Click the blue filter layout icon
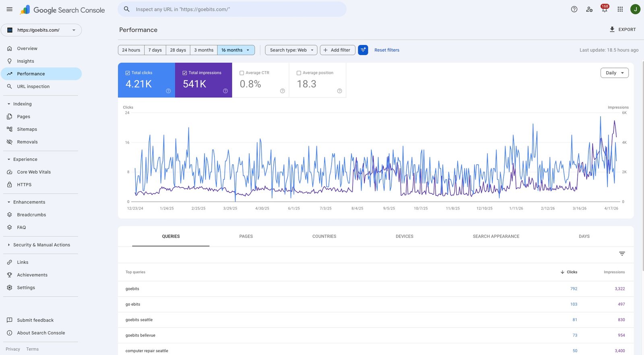 pyautogui.click(x=363, y=50)
